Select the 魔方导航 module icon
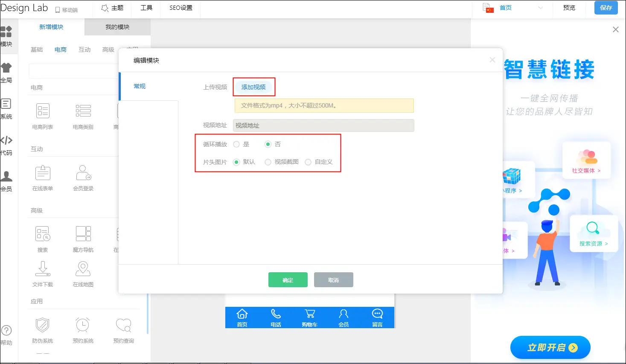Viewport: 626px width, 364px height. [x=83, y=234]
